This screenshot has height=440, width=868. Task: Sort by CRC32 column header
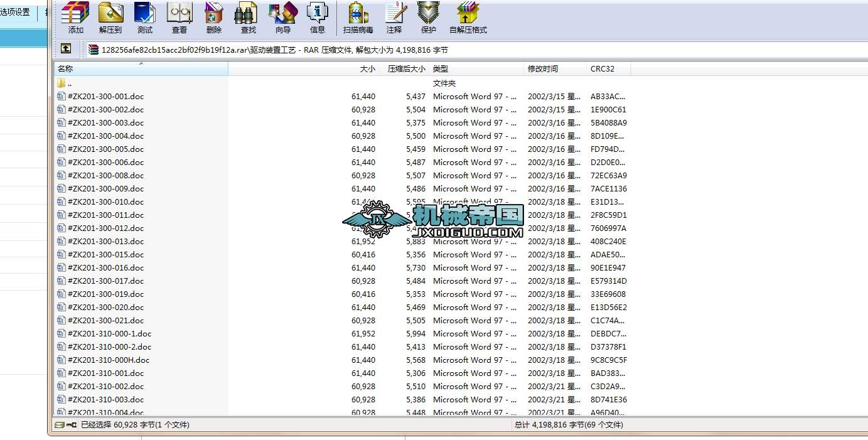pyautogui.click(x=609, y=69)
